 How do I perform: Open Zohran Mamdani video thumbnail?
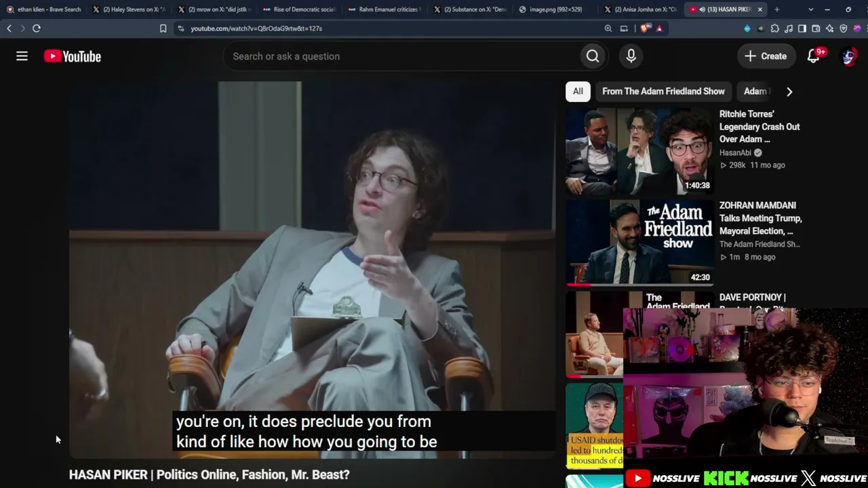639,242
